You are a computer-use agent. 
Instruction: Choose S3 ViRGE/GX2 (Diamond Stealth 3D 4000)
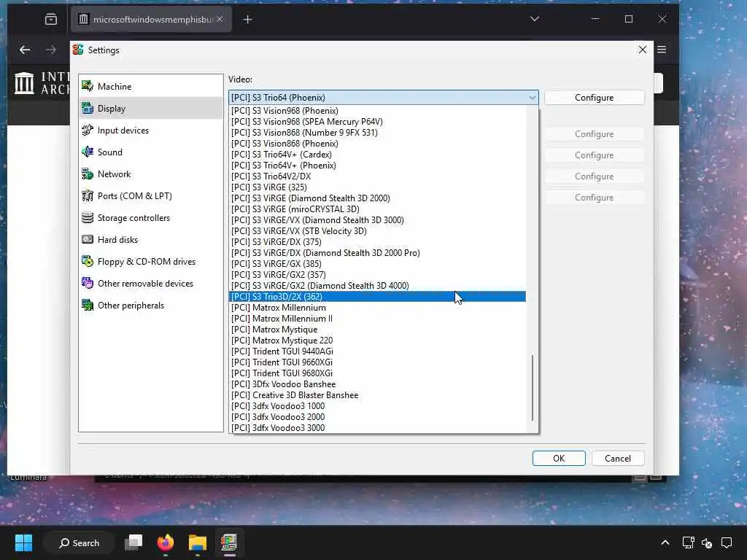(x=377, y=286)
